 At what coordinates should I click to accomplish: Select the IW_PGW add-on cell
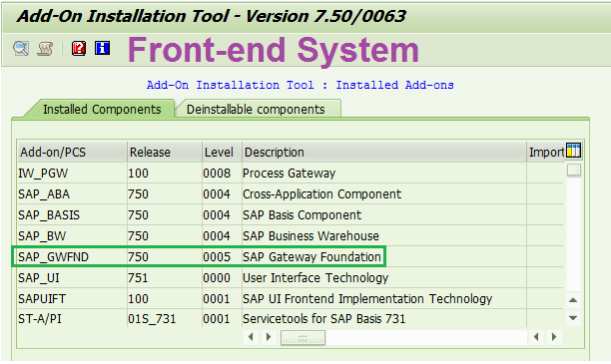(x=72, y=174)
